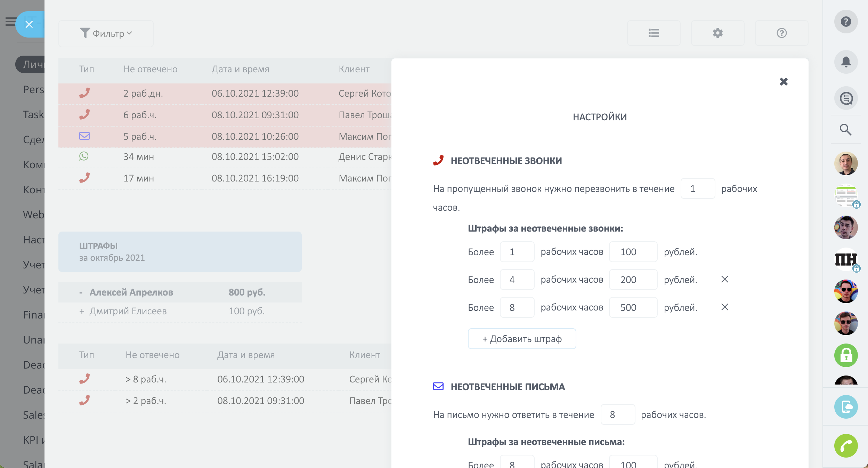
Task: Click the blue round close button top-left
Action: coord(29,24)
